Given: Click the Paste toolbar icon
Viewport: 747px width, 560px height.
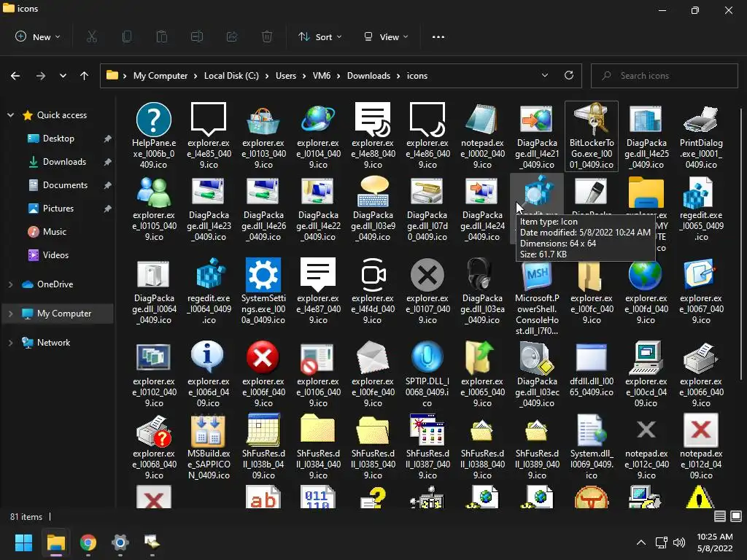Looking at the screenshot, I should pos(162,36).
